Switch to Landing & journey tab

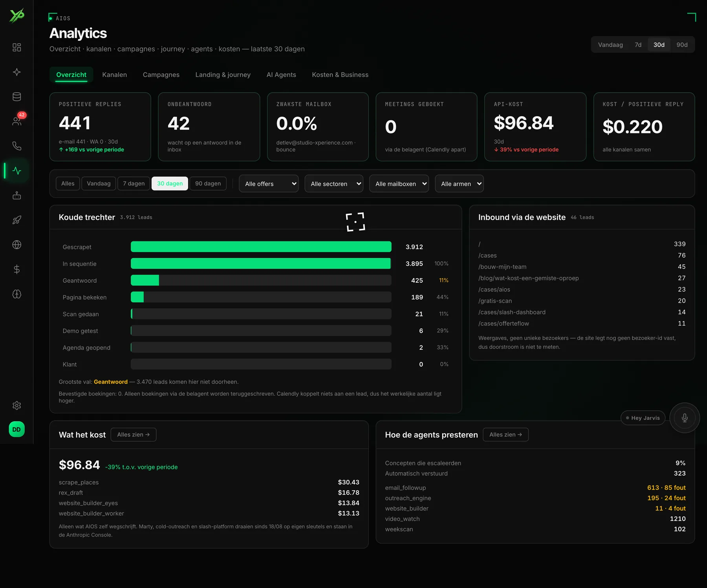coord(223,75)
